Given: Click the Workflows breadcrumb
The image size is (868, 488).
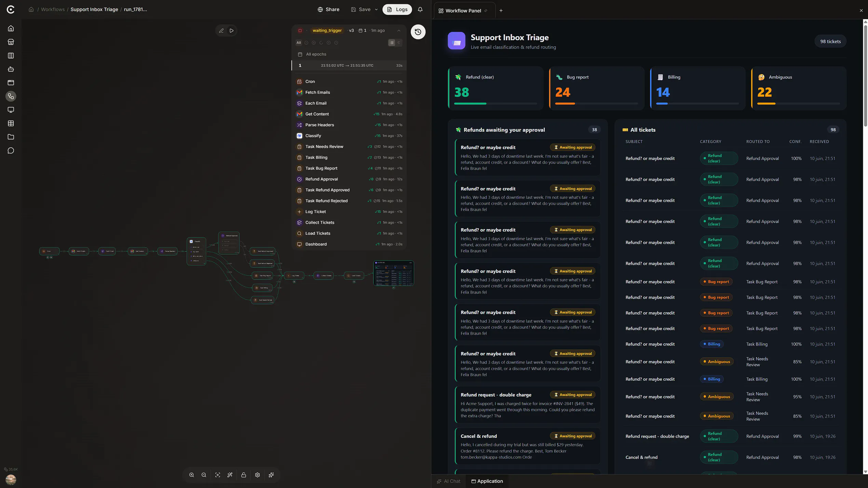Looking at the screenshot, I should point(53,10).
